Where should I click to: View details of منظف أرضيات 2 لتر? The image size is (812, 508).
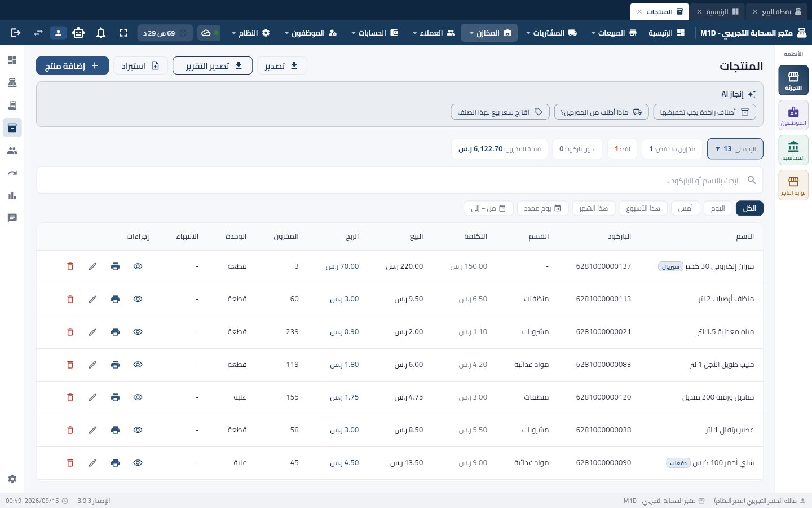[138, 299]
